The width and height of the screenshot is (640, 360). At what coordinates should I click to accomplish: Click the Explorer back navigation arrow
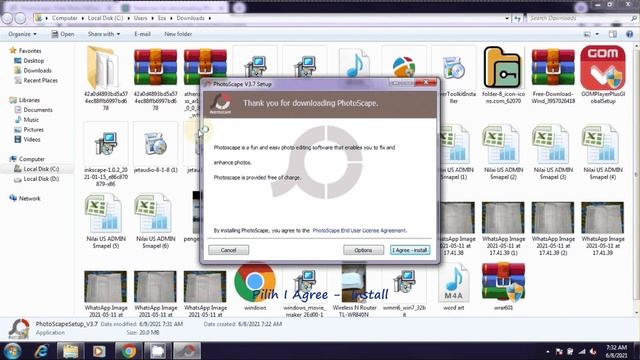click(7, 18)
